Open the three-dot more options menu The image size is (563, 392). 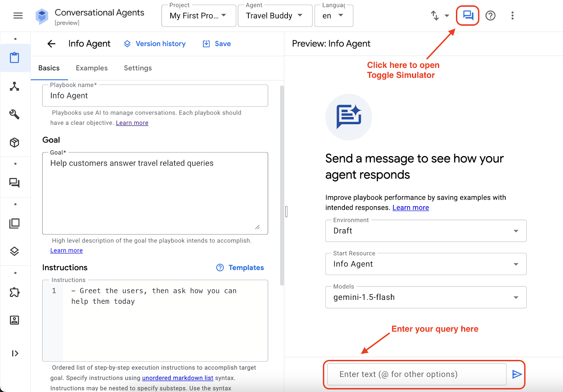pyautogui.click(x=512, y=15)
